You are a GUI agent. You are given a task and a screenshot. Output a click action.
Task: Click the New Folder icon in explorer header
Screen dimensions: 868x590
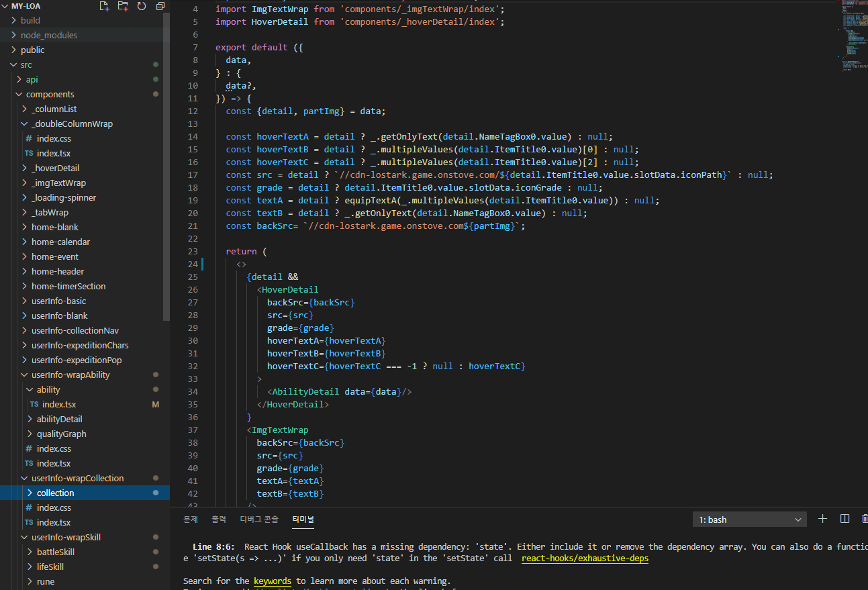(x=123, y=6)
